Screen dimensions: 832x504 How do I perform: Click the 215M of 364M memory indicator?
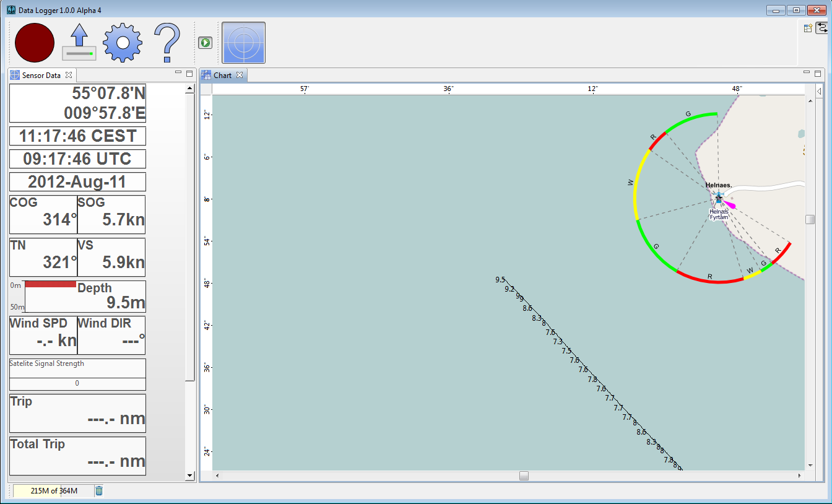click(54, 491)
